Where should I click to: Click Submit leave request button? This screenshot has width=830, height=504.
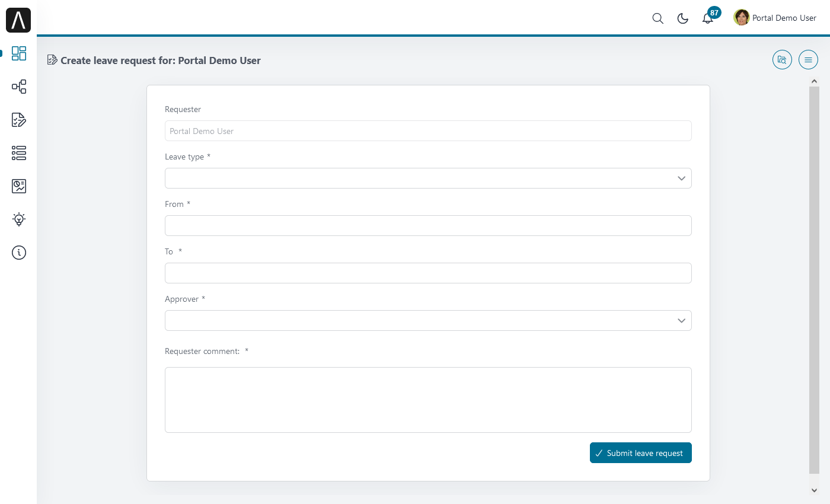tap(641, 453)
